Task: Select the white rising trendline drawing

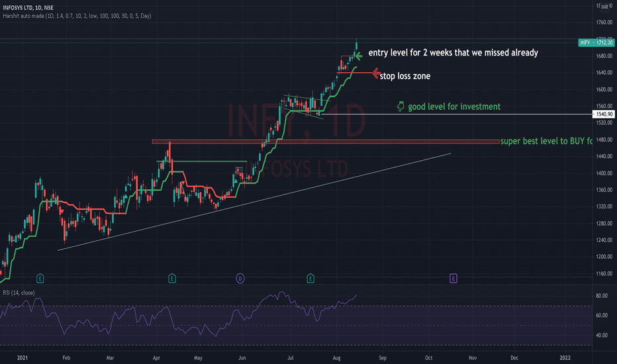Action: point(254,202)
